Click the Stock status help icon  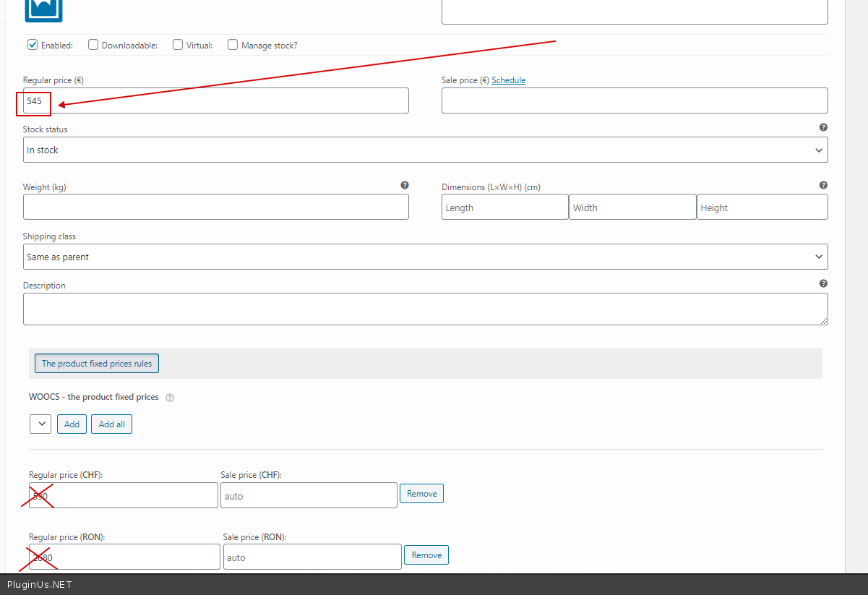coord(823,127)
